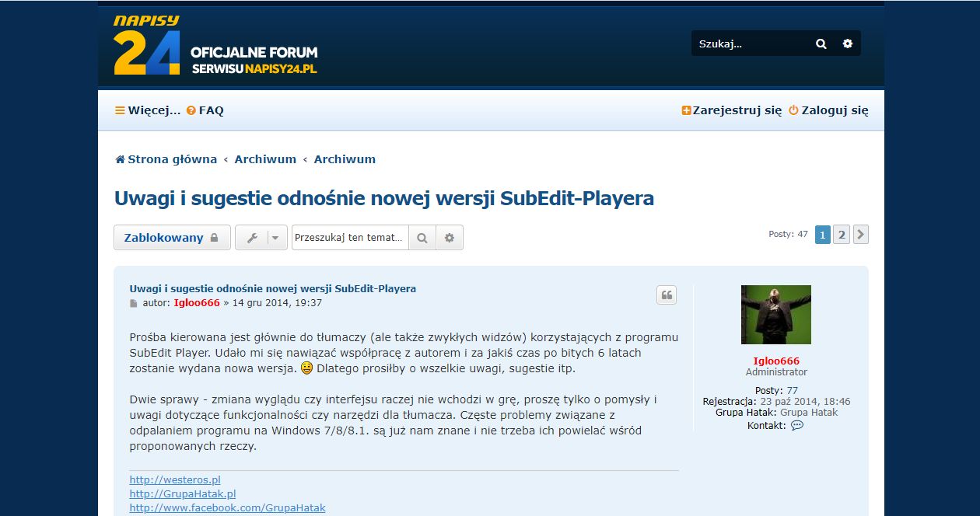
Task: Click Zaloguj się link
Action: click(x=828, y=110)
